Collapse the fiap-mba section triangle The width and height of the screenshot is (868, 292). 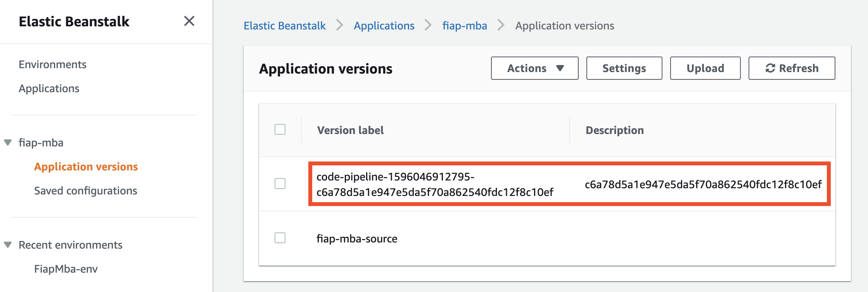tap(8, 143)
